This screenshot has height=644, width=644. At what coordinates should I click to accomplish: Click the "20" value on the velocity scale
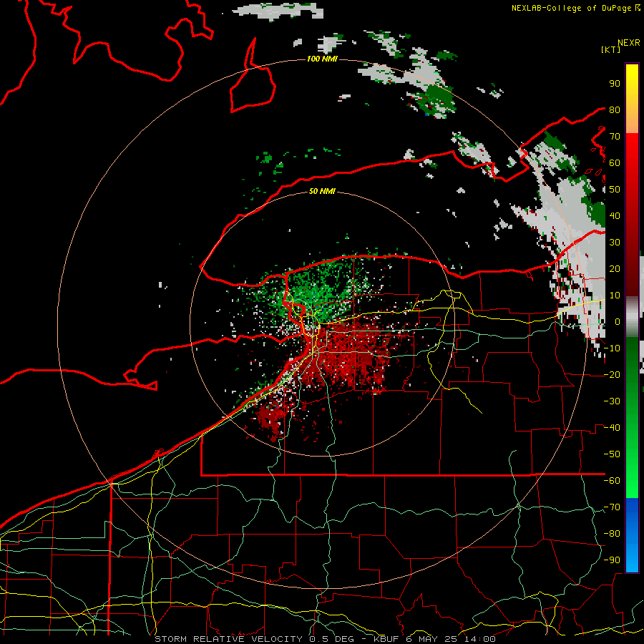[x=615, y=269]
